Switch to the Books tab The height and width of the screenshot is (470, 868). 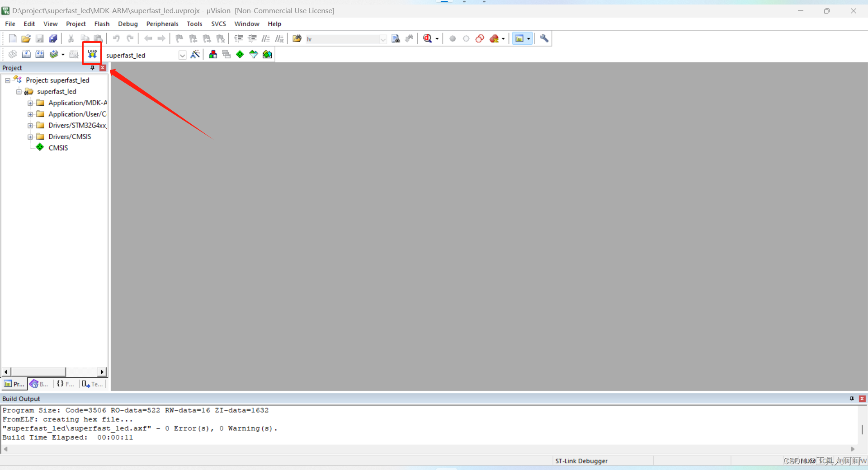pyautogui.click(x=39, y=384)
